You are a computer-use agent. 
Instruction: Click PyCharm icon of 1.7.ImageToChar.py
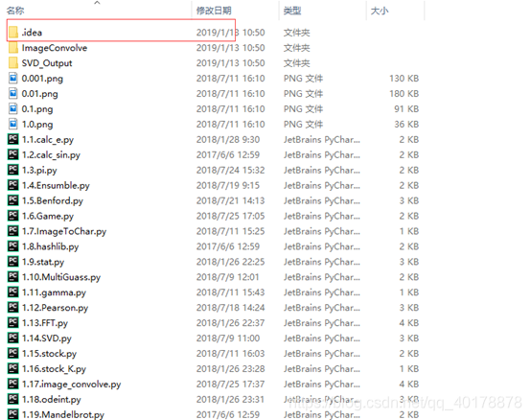[x=12, y=231]
